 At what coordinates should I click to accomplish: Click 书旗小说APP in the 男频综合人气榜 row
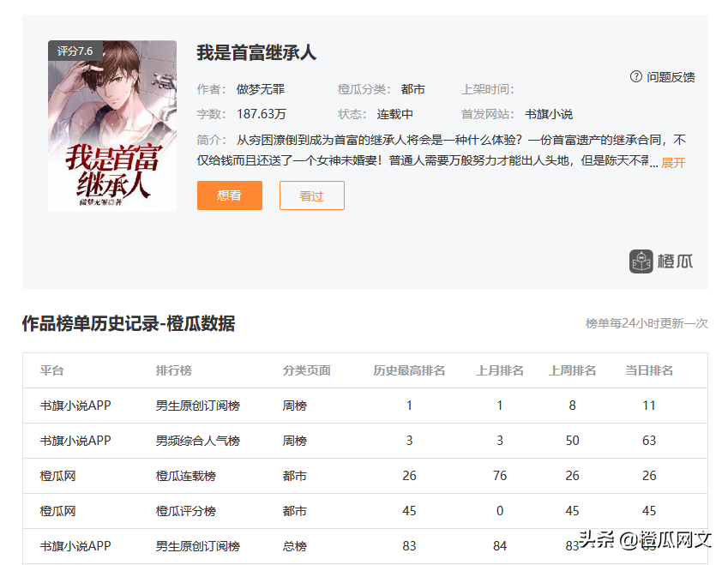point(75,441)
